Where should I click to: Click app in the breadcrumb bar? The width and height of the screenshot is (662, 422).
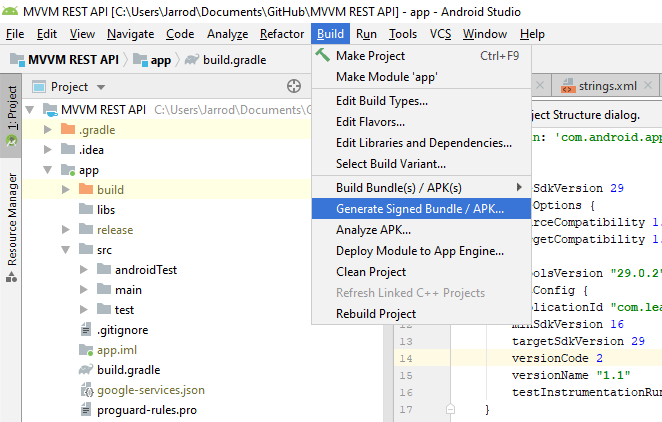161,60
